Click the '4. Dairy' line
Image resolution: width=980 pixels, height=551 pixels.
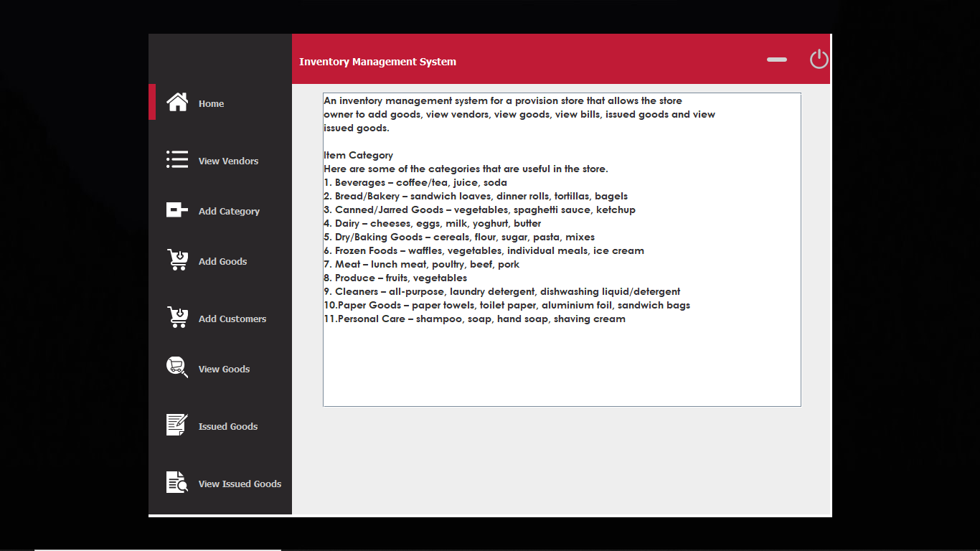coord(433,224)
